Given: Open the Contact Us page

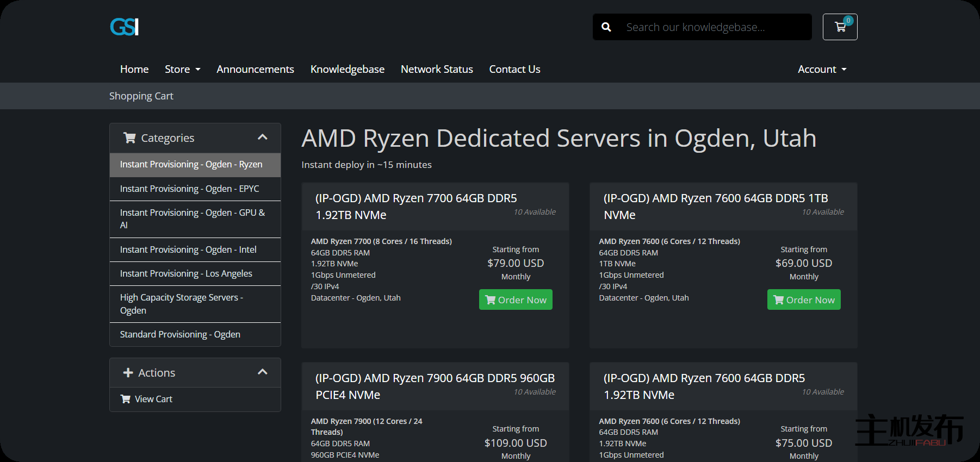Looking at the screenshot, I should coord(514,69).
